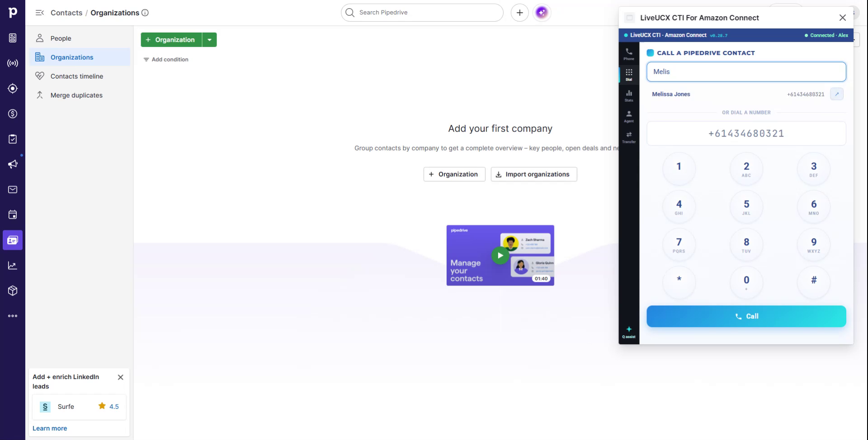Tap keypad digit 5 JKL

tap(746, 207)
